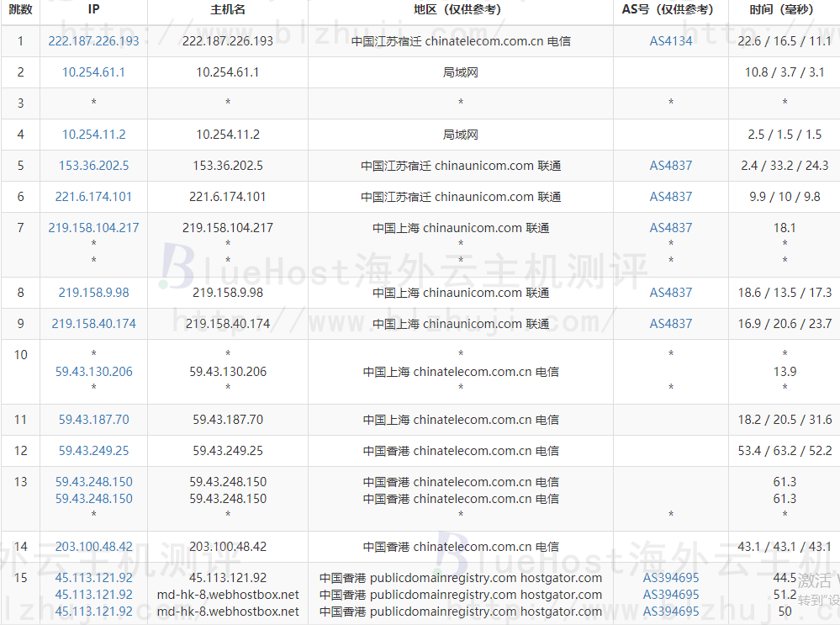Select time value 2.5 / 1.5 / 1.5
Screen dimensions: 840x625
[x=785, y=134]
